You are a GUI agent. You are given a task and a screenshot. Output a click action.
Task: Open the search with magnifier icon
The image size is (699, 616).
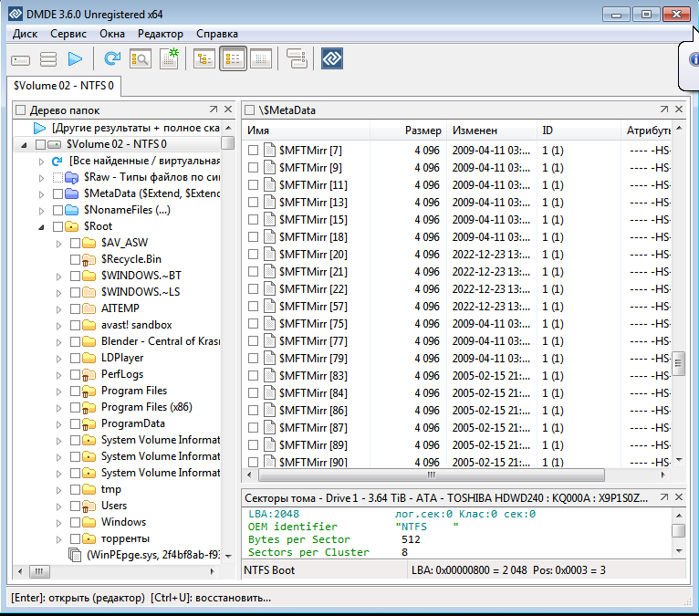(x=140, y=60)
